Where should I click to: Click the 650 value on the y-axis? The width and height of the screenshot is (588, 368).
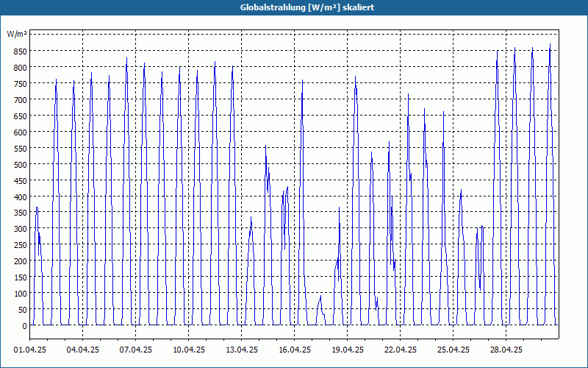coord(21,116)
